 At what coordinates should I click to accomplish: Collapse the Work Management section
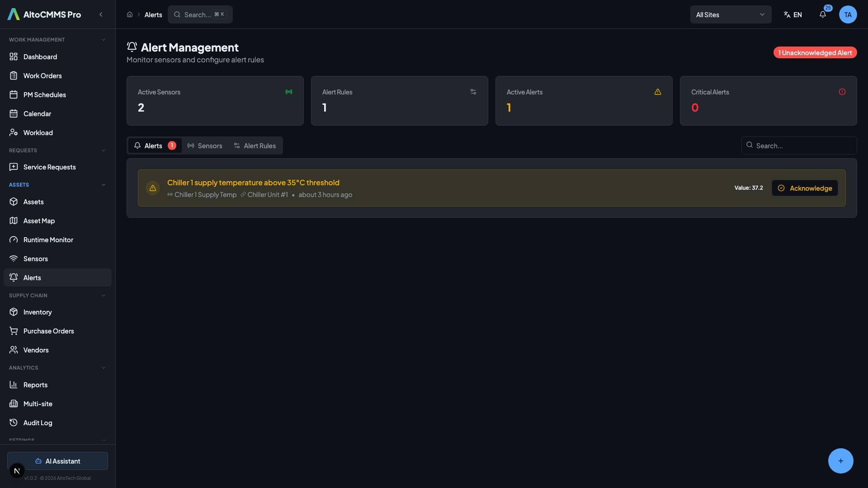click(103, 40)
